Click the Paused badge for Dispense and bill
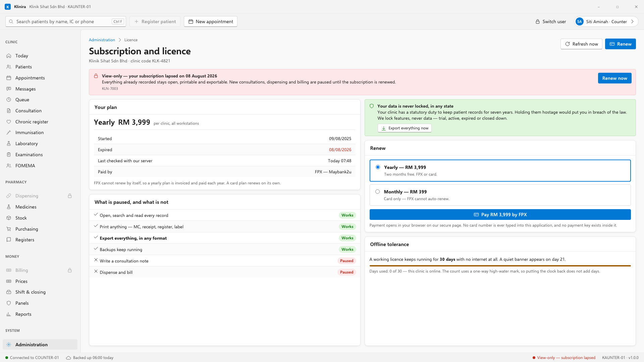 pyautogui.click(x=346, y=272)
